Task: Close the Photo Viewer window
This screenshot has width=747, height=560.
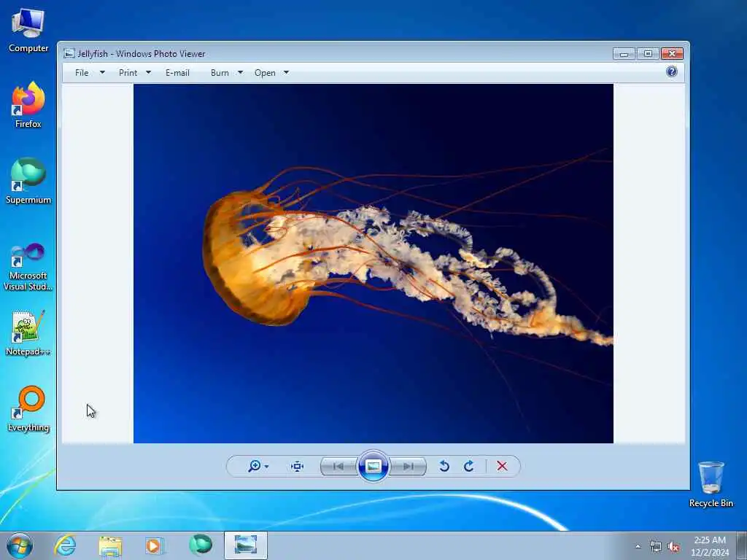Action: (x=672, y=53)
